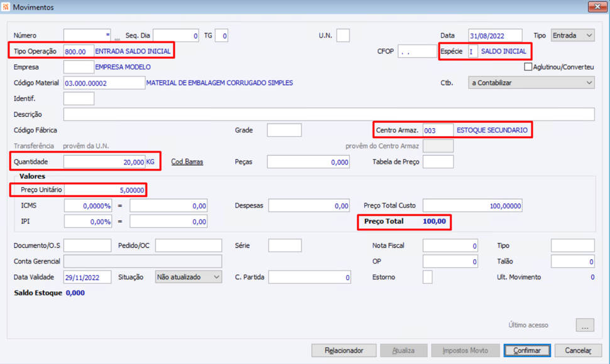Click the SALDO INICIAL espécie text
This screenshot has height=364, width=610.
[503, 51]
